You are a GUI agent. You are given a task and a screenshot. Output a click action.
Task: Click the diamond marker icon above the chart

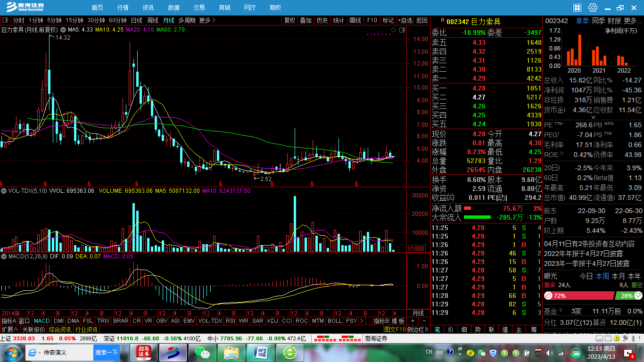(x=393, y=30)
